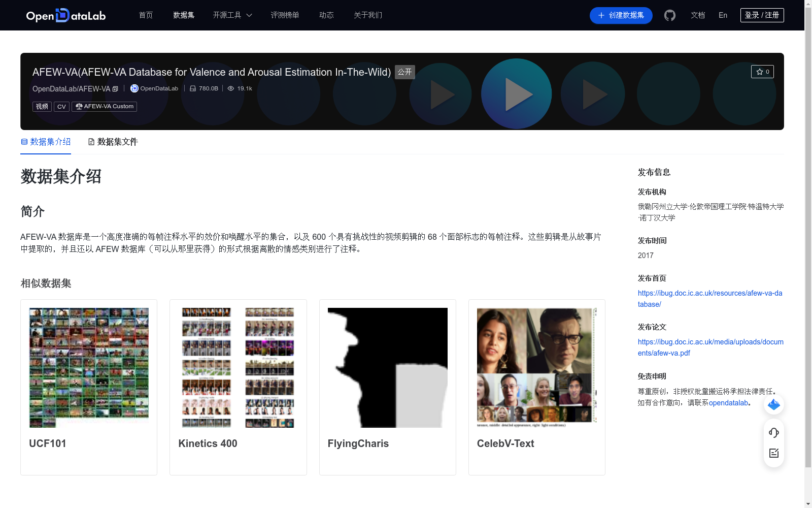Expand the 开源工具 dropdown menu
This screenshot has height=508, width=812.
(232, 15)
